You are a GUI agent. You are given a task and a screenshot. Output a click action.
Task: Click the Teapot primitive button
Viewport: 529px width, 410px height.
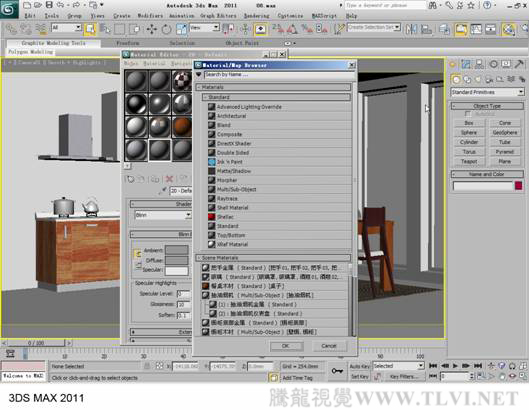click(x=469, y=162)
